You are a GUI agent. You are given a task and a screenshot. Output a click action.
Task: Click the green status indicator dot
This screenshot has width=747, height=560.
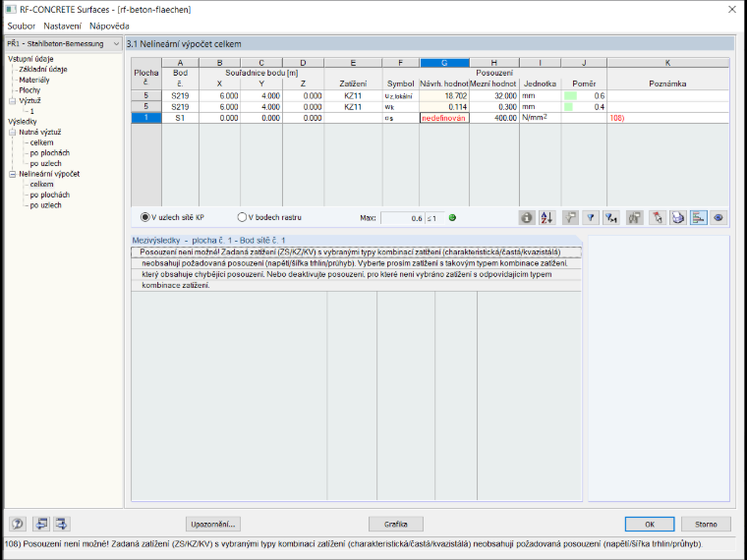[x=452, y=218]
